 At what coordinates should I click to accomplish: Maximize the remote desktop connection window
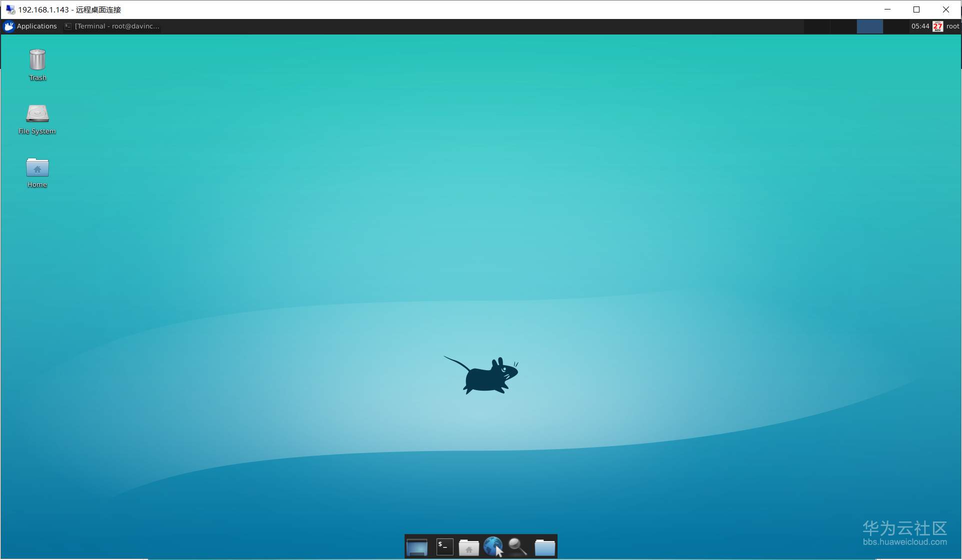pyautogui.click(x=916, y=9)
